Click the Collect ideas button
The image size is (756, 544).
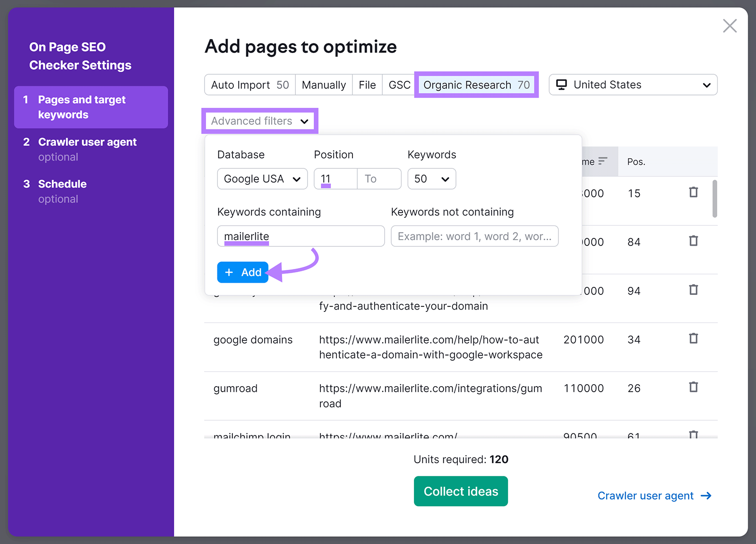[x=460, y=491]
